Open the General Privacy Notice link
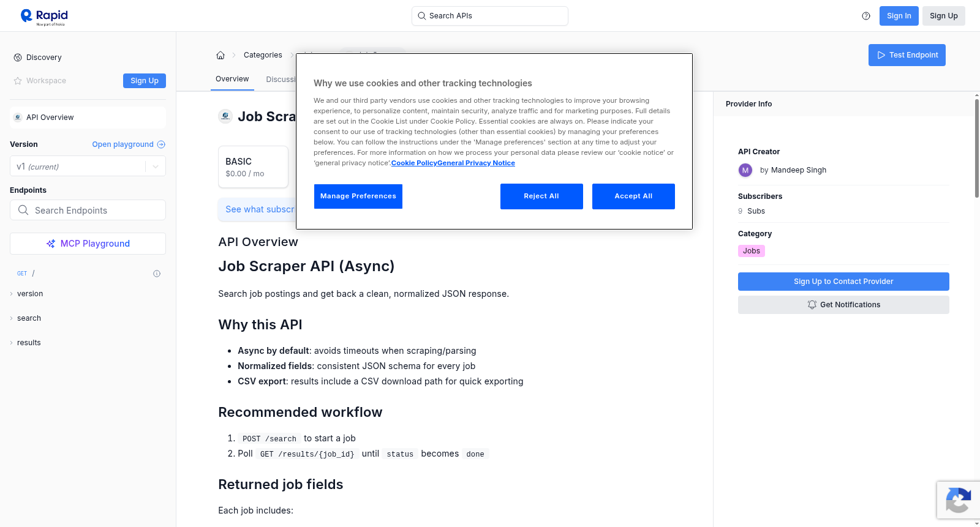 point(476,163)
